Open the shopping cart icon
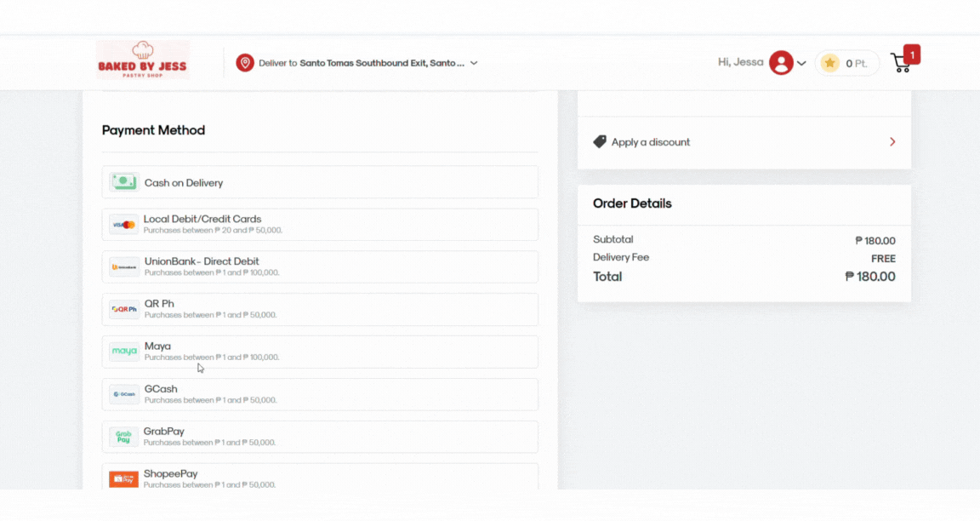This screenshot has width=980, height=521. [901, 63]
